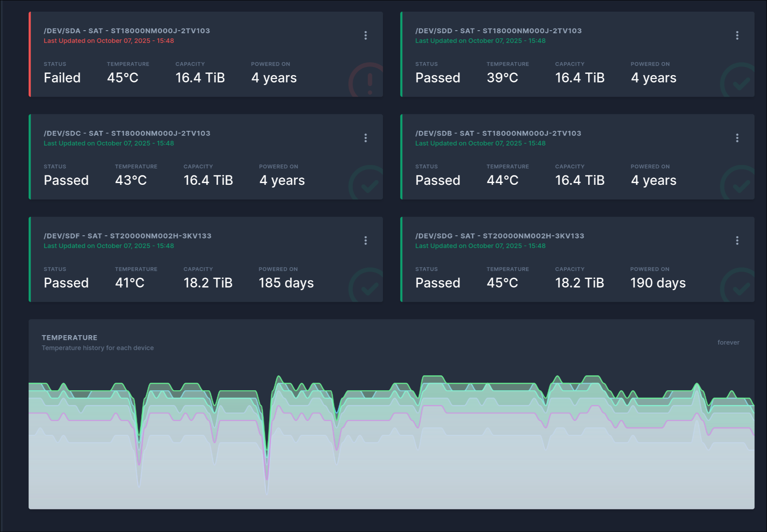This screenshot has width=767, height=532.
Task: Open the three-dot menu for /dev/sda
Action: click(366, 35)
